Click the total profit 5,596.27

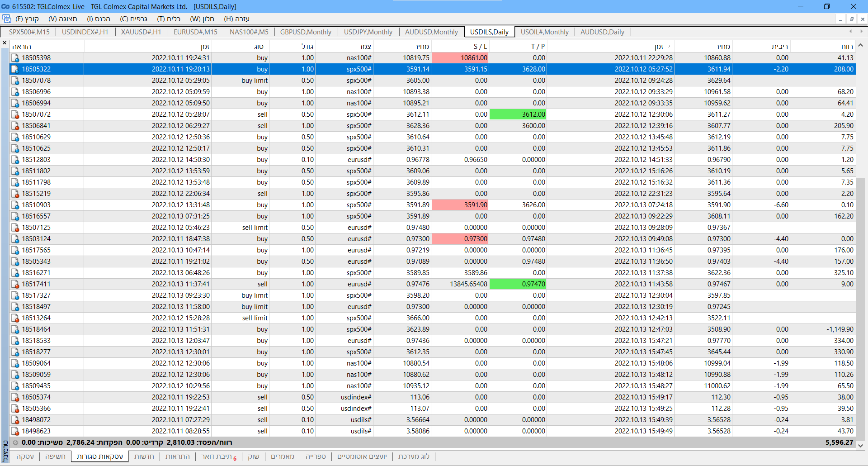pos(840,442)
